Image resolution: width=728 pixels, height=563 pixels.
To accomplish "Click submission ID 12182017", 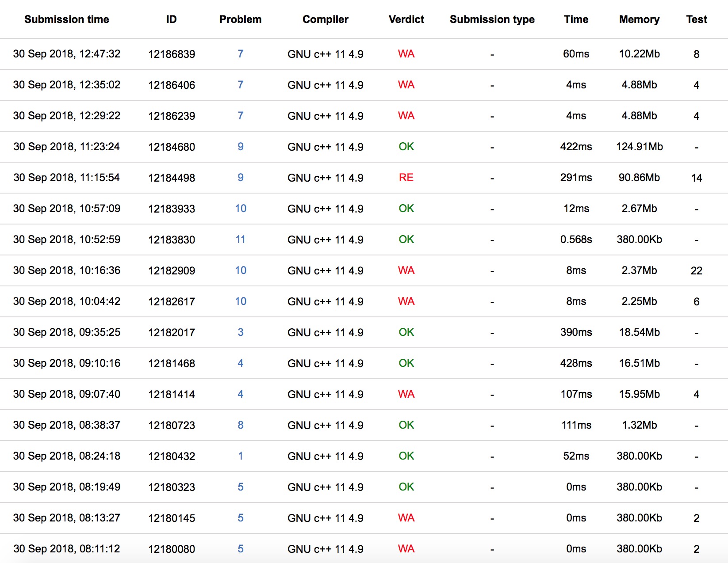I will (x=172, y=333).
